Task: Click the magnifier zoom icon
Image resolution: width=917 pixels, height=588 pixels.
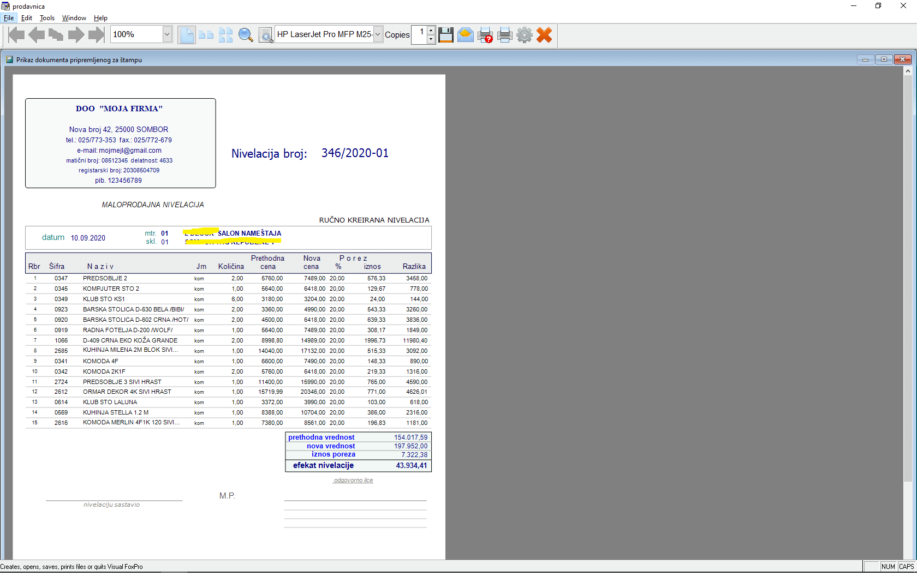Action: click(246, 35)
